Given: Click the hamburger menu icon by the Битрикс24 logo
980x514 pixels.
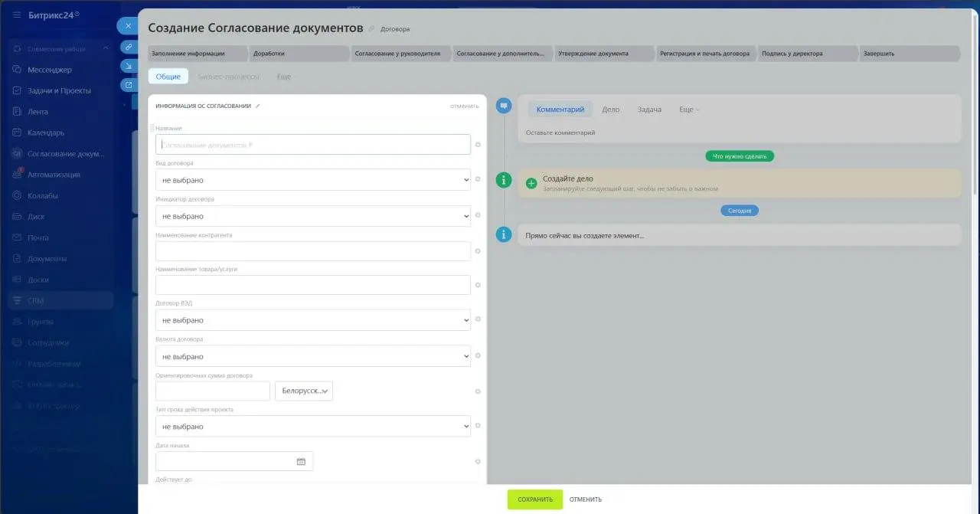Looking at the screenshot, I should 17,15.
